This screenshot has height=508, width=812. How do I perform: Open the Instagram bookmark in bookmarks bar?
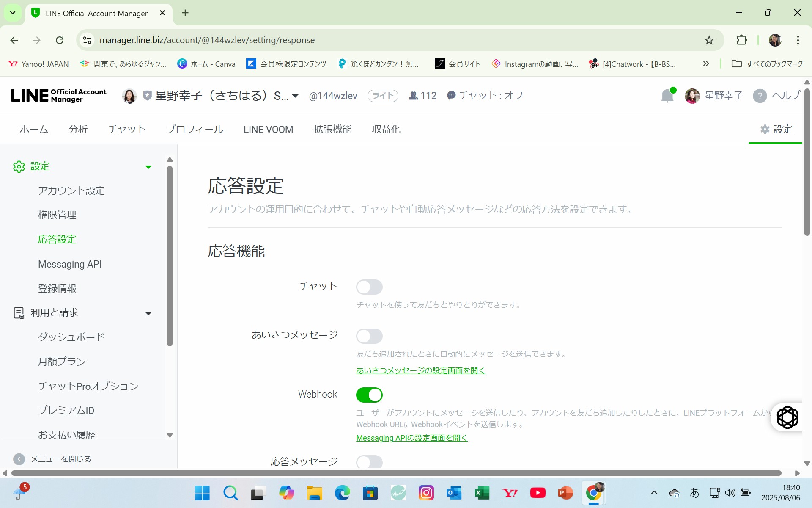[535, 64]
